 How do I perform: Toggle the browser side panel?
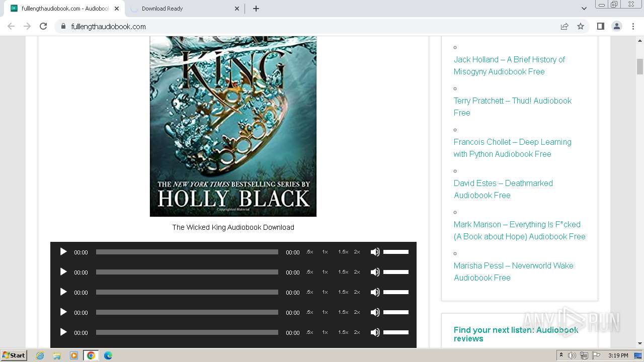pyautogui.click(x=600, y=26)
